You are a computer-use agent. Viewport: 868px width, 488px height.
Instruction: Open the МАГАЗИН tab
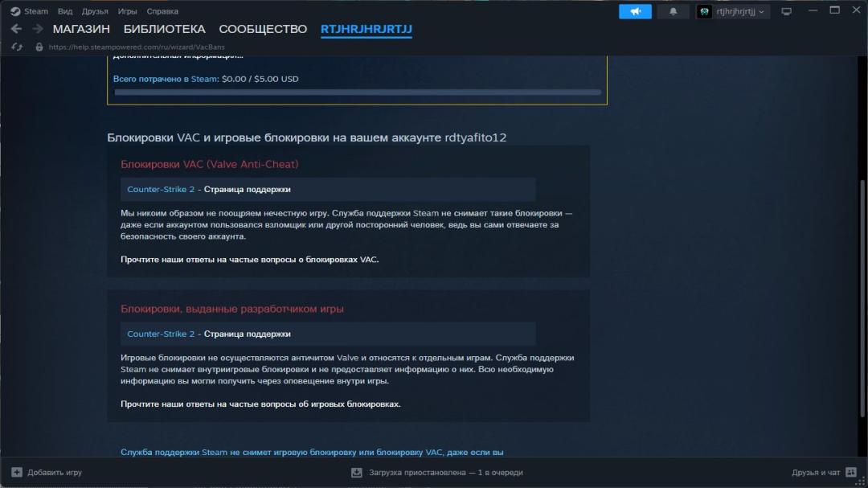coord(81,29)
